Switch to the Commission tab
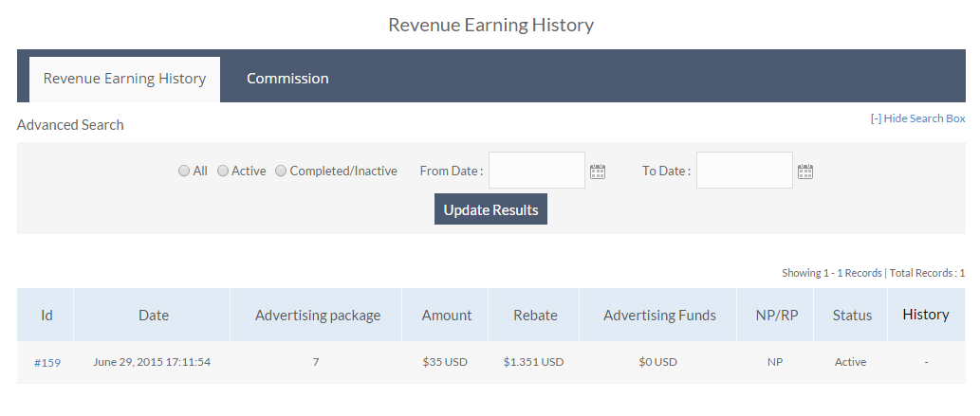The width and height of the screenshot is (980, 416). (x=287, y=79)
